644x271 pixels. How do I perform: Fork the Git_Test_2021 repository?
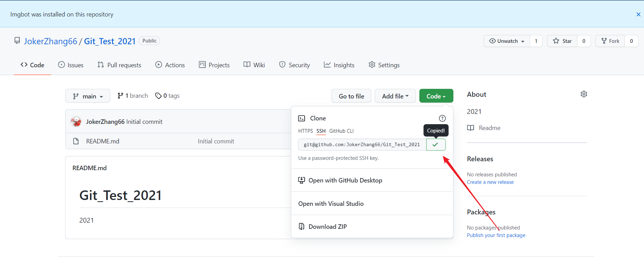click(610, 41)
